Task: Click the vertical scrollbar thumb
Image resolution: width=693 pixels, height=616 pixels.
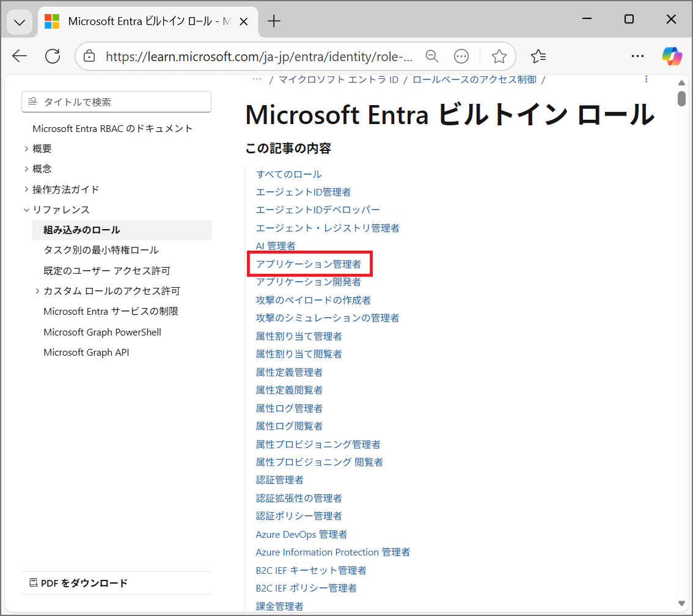Action: (681, 98)
